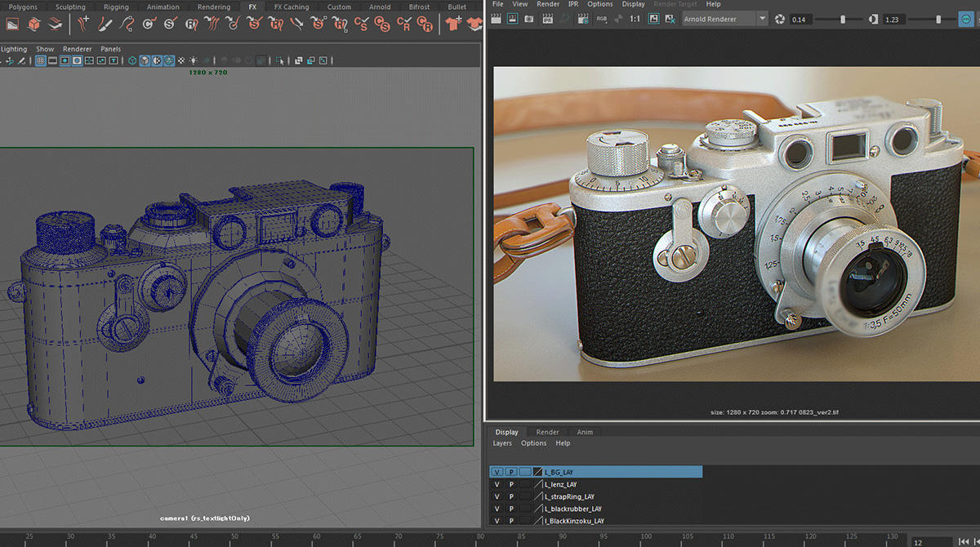The image size is (980, 547).
Task: Open the FX Caching shelf tab
Action: pos(292,7)
